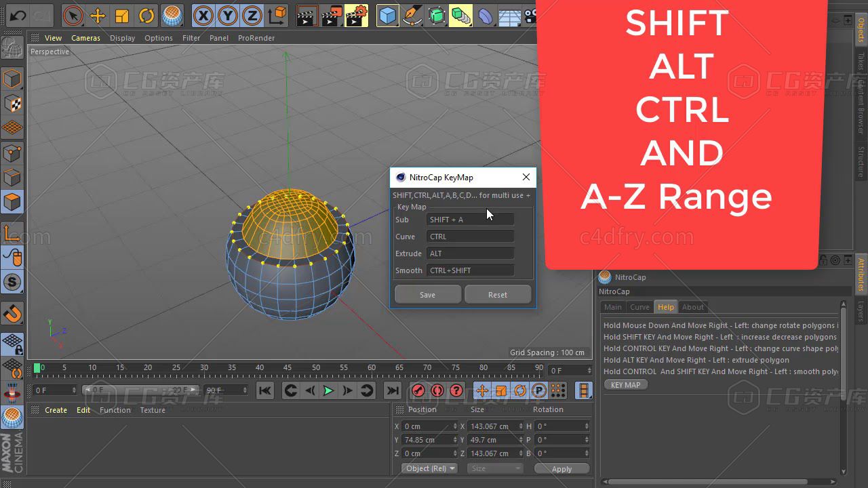Click Reset in NitroCap KeyMap dialog
Viewport: 868px width, 488px height.
pyautogui.click(x=498, y=295)
